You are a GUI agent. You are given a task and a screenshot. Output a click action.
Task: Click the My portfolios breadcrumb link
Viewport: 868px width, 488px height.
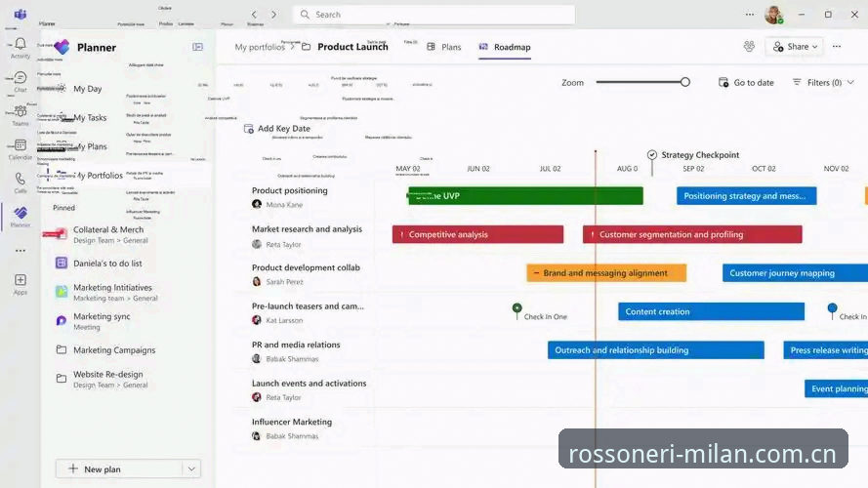click(x=259, y=47)
